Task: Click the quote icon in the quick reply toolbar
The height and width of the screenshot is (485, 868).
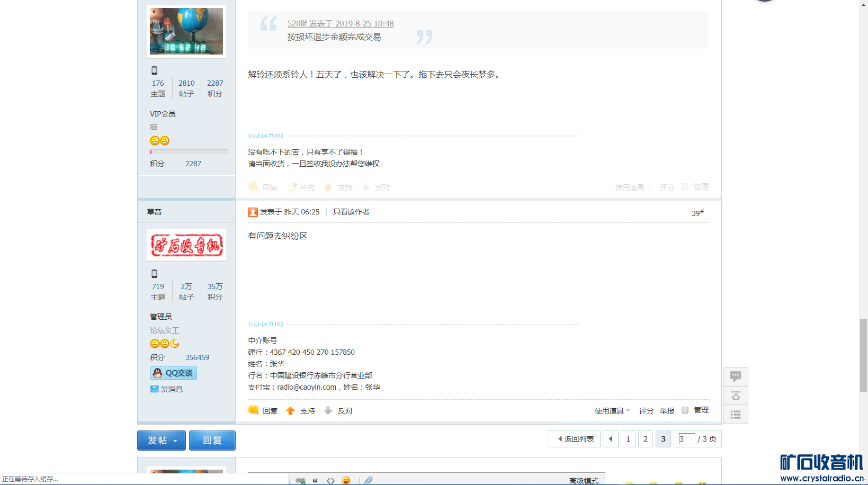Action: 315,481
